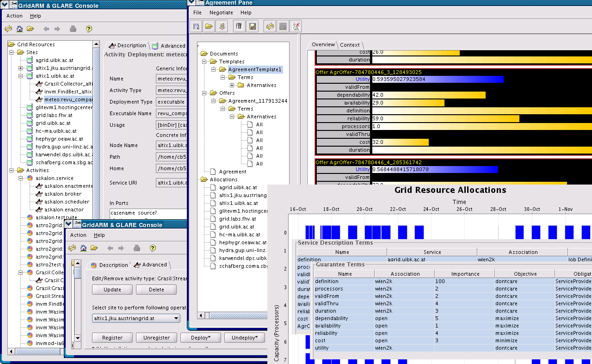The width and height of the screenshot is (592, 364).
Task: Click the Help question-mark icon in GridARM console
Action: point(88,29)
